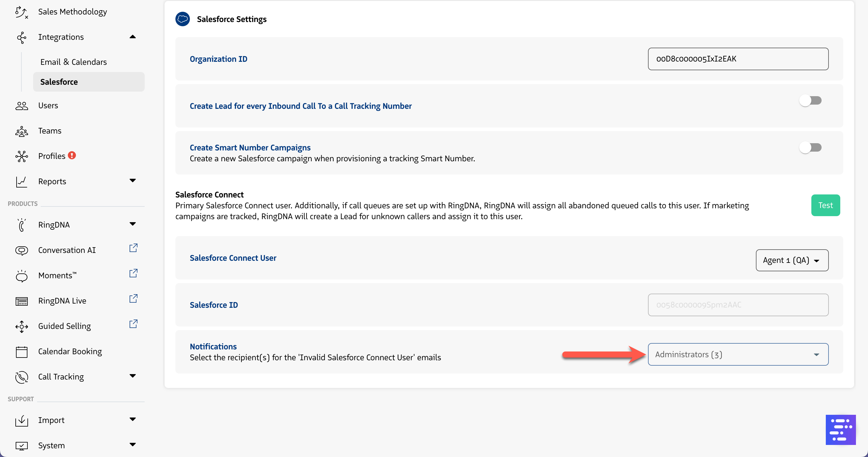Open the Salesforce Connect User dropdown
This screenshot has height=457, width=868.
(792, 260)
